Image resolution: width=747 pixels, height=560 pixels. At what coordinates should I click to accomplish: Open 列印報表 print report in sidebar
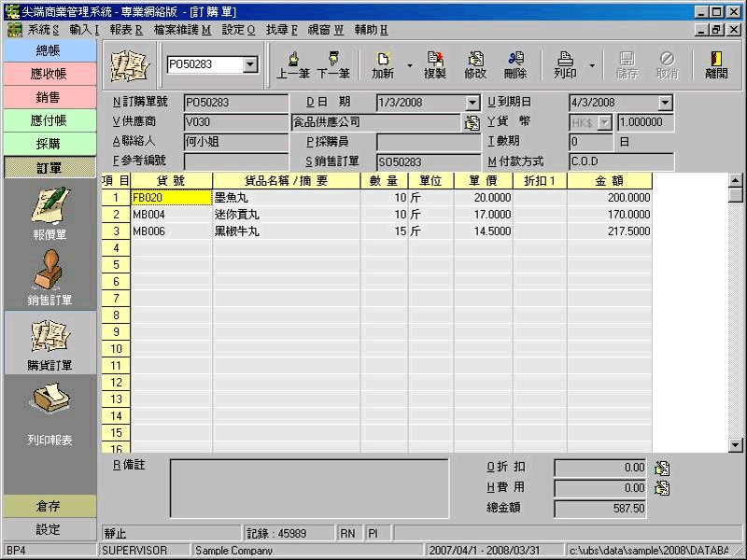pyautogui.click(x=50, y=411)
